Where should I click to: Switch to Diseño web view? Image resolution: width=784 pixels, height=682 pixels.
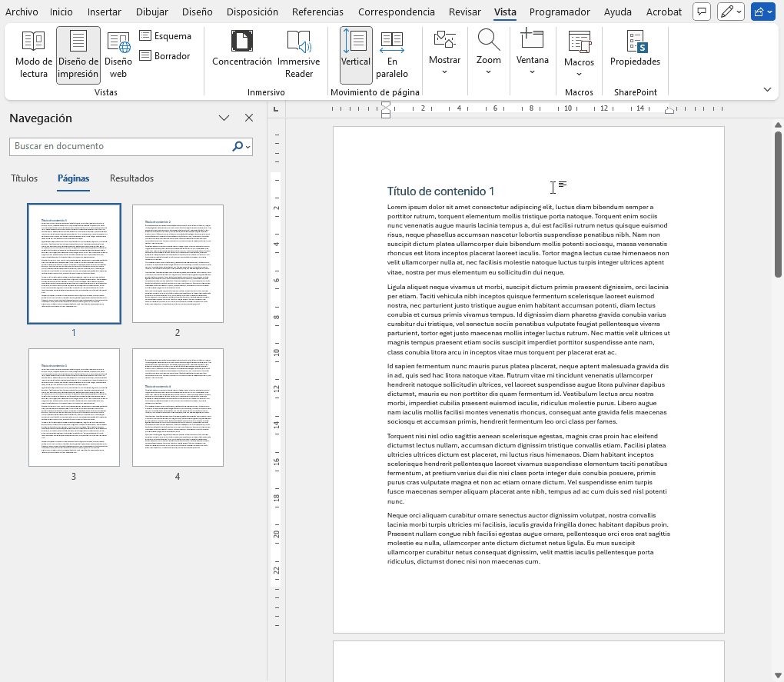[118, 55]
